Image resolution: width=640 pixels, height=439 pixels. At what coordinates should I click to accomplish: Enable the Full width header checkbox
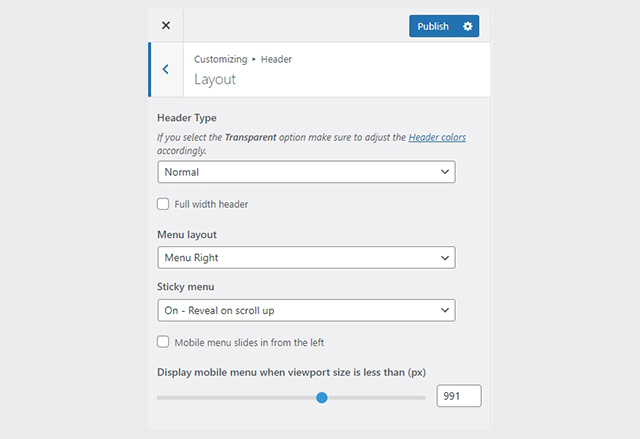[163, 204]
